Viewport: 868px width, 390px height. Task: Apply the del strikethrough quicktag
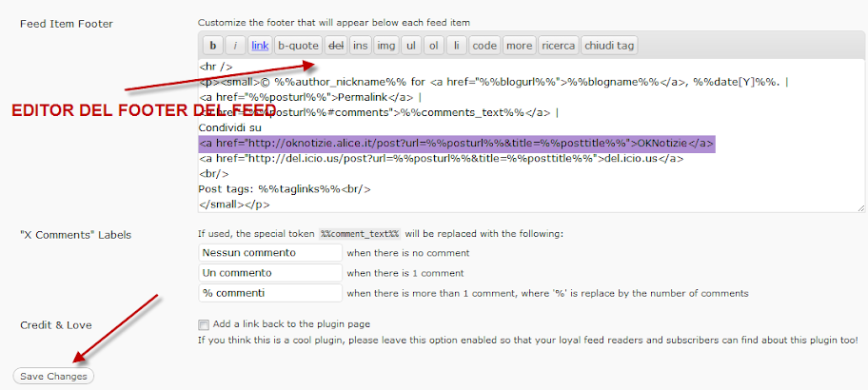click(x=336, y=46)
